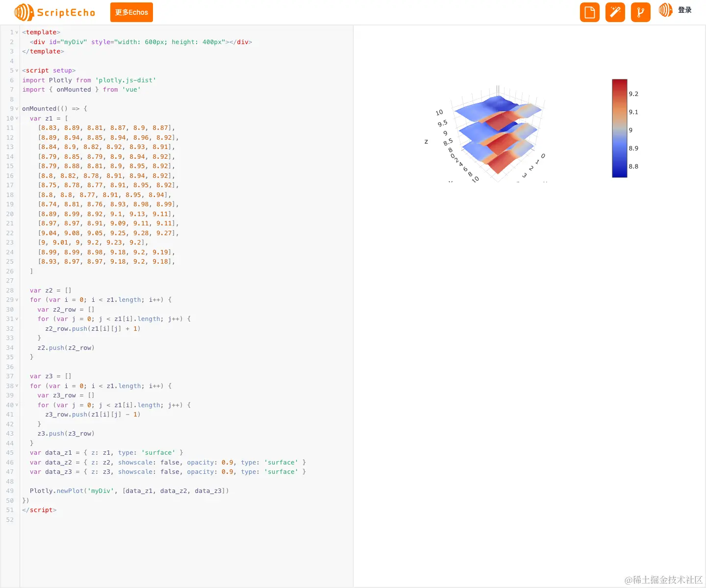Click the colorbar gradient scale
This screenshot has width=706, height=588.
[620, 128]
